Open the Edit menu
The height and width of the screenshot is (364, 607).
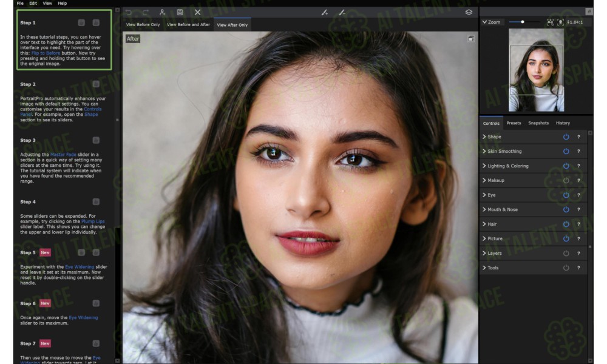33,3
